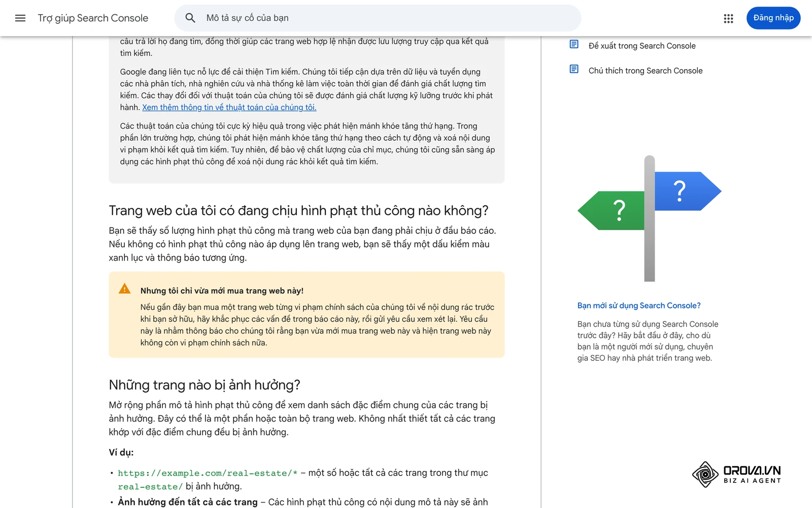The image size is (812, 508).
Task: Open Đề xuất trong Search Console article
Action: pyautogui.click(x=642, y=46)
